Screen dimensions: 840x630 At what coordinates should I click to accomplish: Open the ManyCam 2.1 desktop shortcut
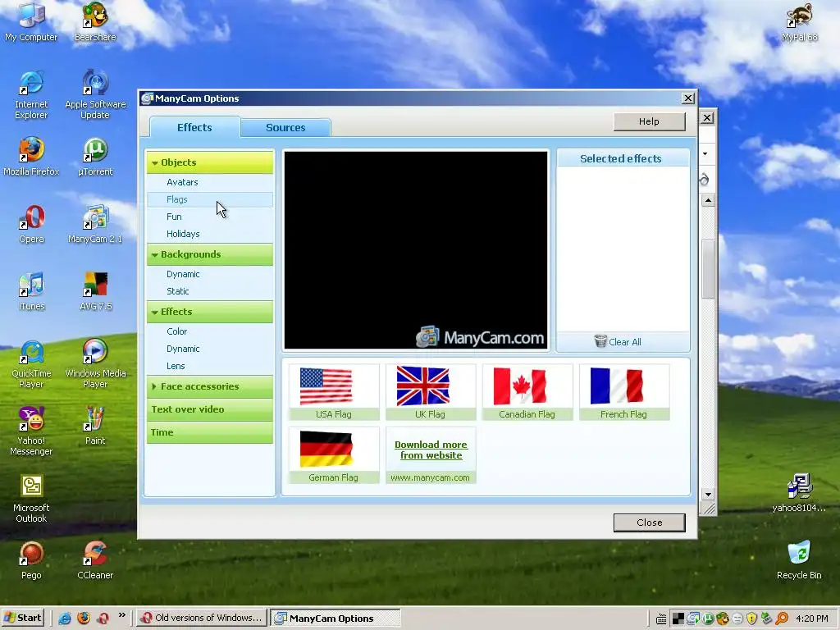pyautogui.click(x=95, y=224)
